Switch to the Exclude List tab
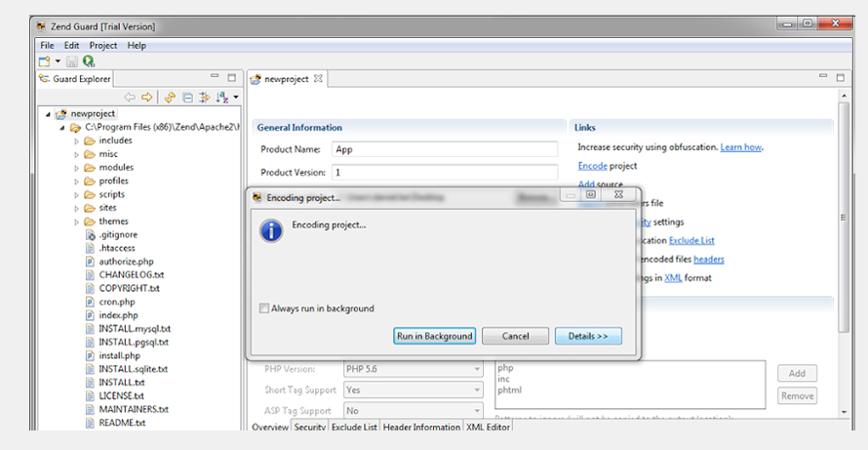868x450 pixels. pyautogui.click(x=354, y=427)
